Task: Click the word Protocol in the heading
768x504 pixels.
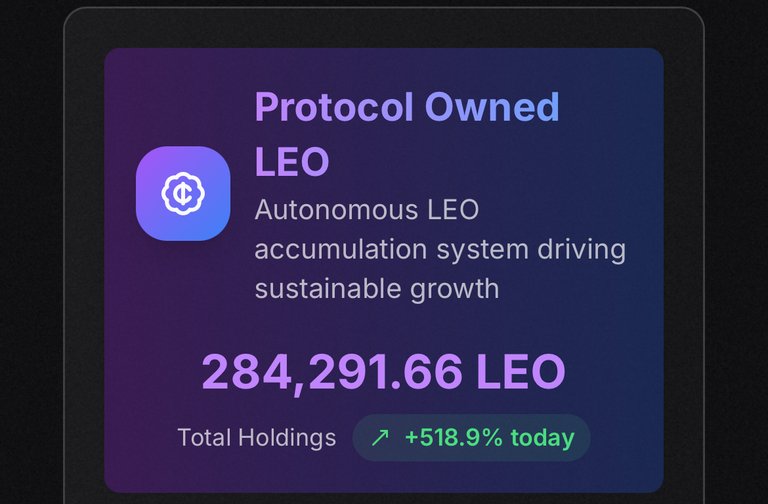Action: point(334,107)
